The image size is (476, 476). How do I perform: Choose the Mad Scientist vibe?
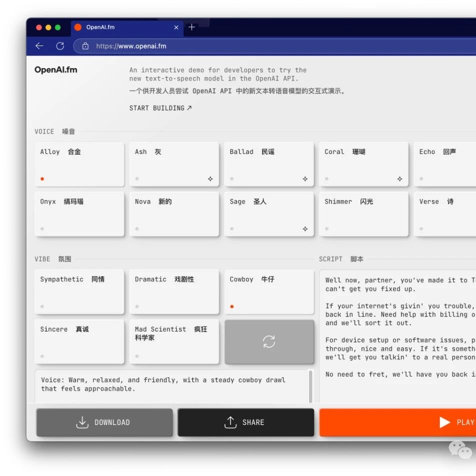point(174,341)
